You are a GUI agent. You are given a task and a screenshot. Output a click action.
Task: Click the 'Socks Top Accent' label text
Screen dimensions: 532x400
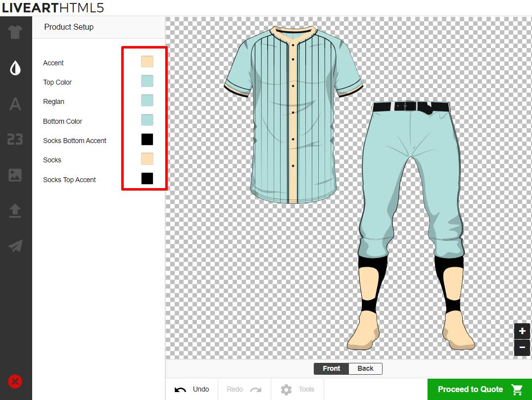click(69, 180)
